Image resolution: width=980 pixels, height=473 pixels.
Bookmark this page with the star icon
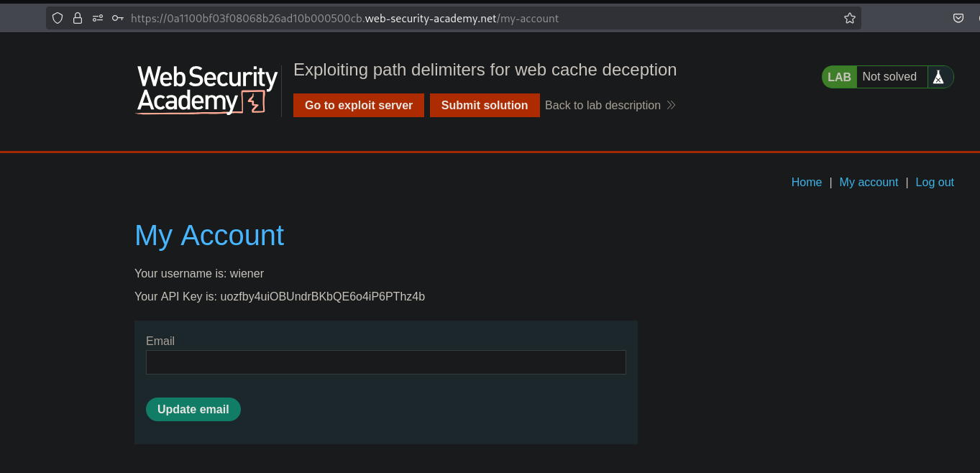point(849,19)
